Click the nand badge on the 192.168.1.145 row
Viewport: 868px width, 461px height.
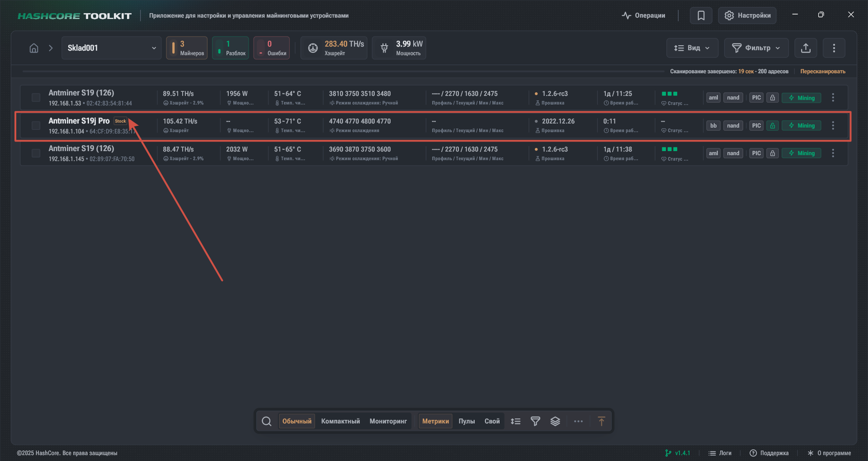point(733,153)
